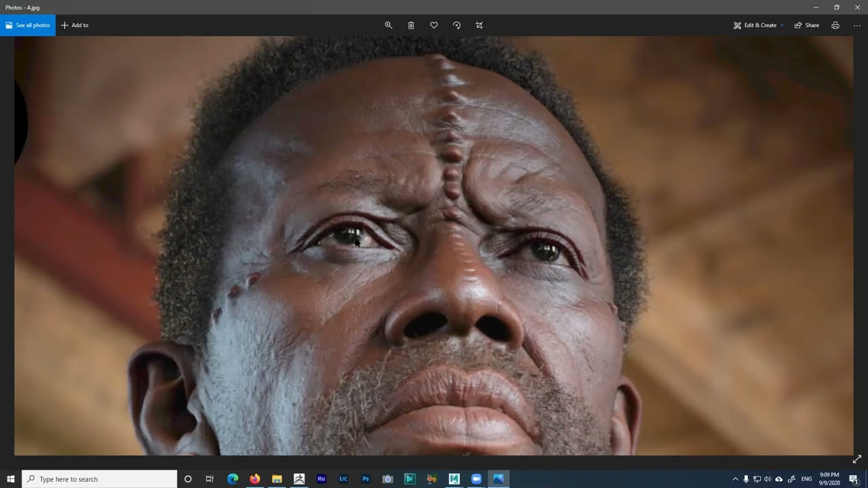
Task: Print the photo
Action: coord(835,25)
